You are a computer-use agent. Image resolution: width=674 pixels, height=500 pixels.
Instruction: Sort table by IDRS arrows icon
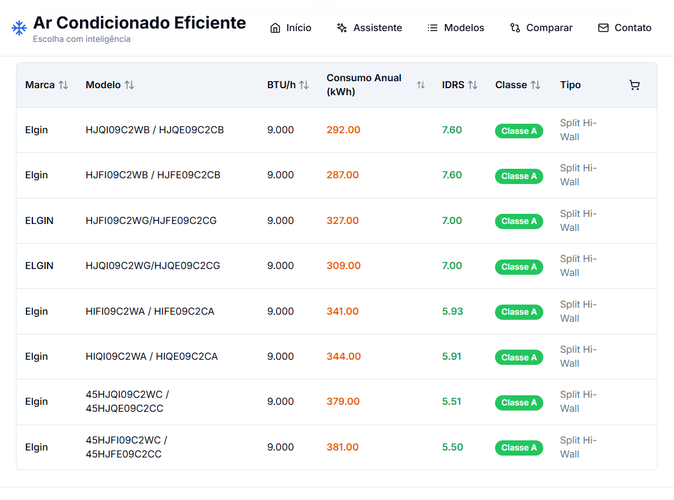point(473,85)
